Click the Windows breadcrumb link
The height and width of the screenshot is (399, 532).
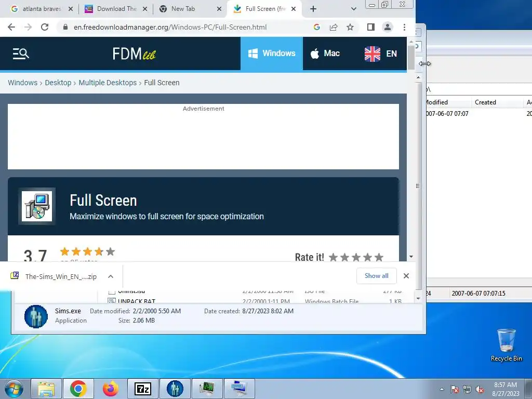(x=23, y=83)
